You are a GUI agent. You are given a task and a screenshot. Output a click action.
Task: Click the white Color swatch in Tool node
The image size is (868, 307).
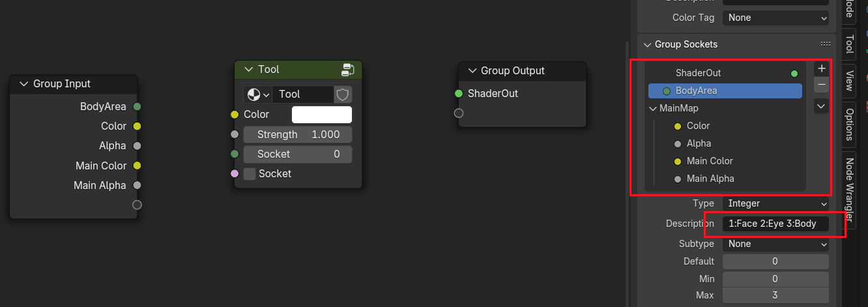click(322, 115)
